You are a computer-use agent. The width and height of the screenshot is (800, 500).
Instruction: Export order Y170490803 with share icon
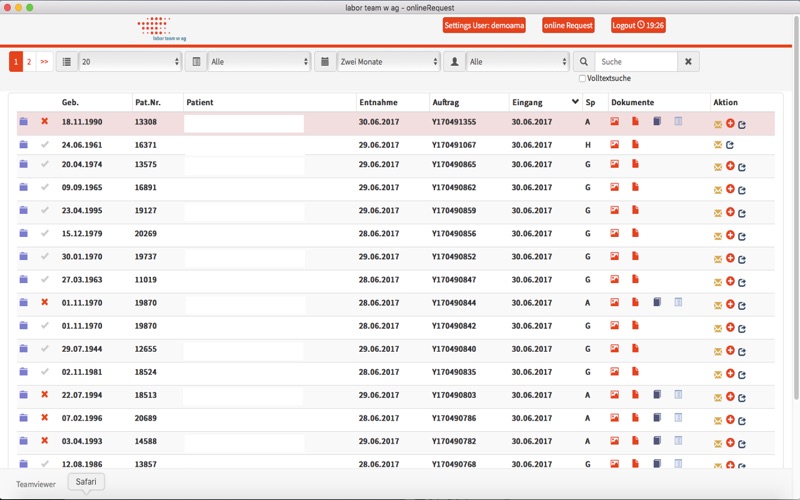742,397
